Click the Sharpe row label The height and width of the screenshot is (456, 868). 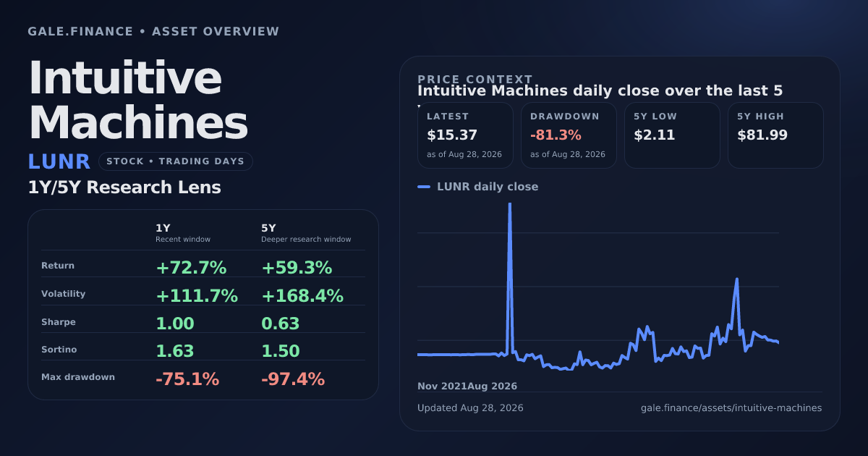coord(59,322)
